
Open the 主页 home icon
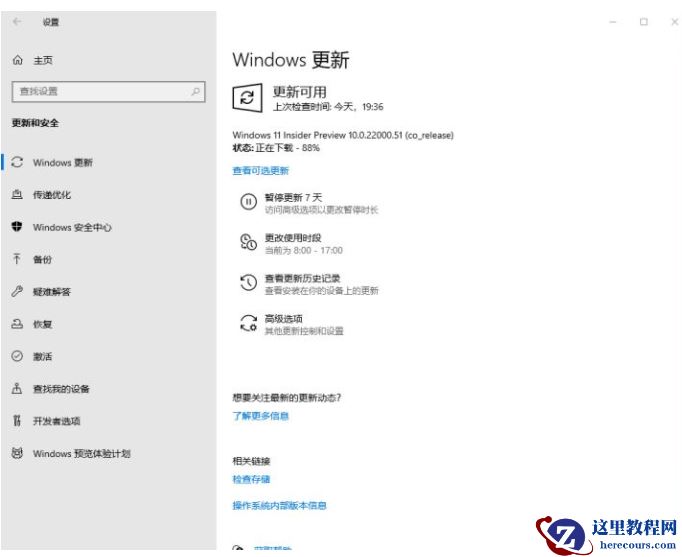pyautogui.click(x=17, y=60)
